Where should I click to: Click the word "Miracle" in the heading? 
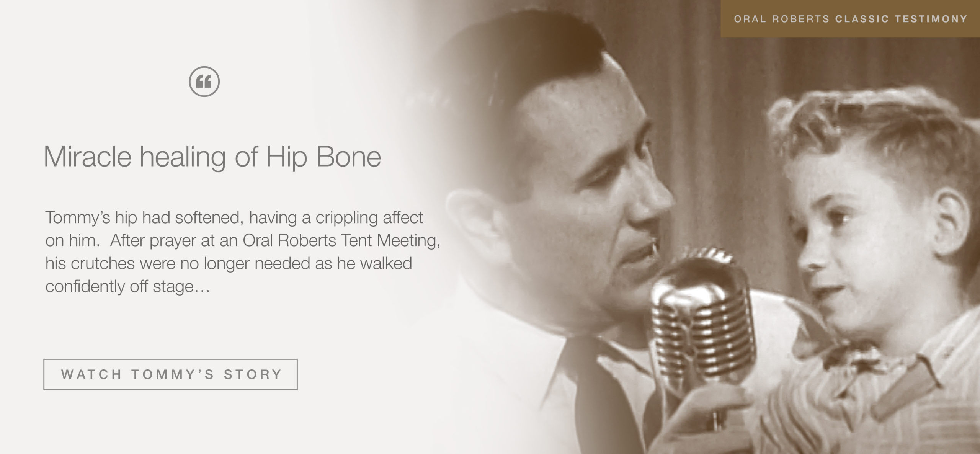(87, 157)
